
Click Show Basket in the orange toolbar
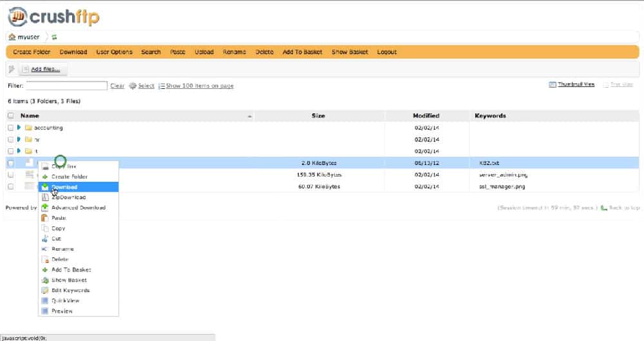pyautogui.click(x=350, y=52)
